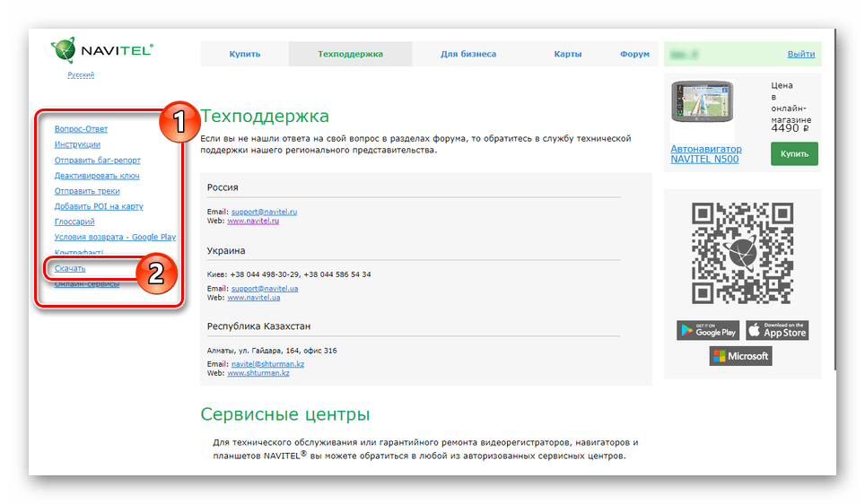The width and height of the screenshot is (865, 504).
Task: Click the Выйти logout link
Action: coord(801,54)
